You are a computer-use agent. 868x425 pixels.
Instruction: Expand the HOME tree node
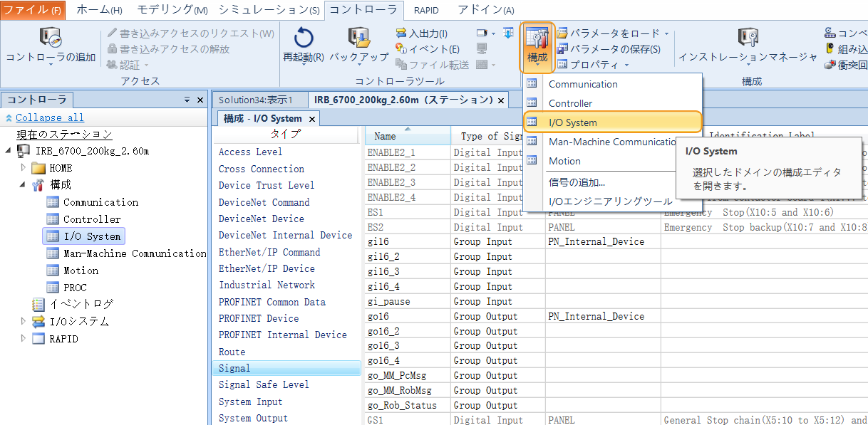click(24, 168)
